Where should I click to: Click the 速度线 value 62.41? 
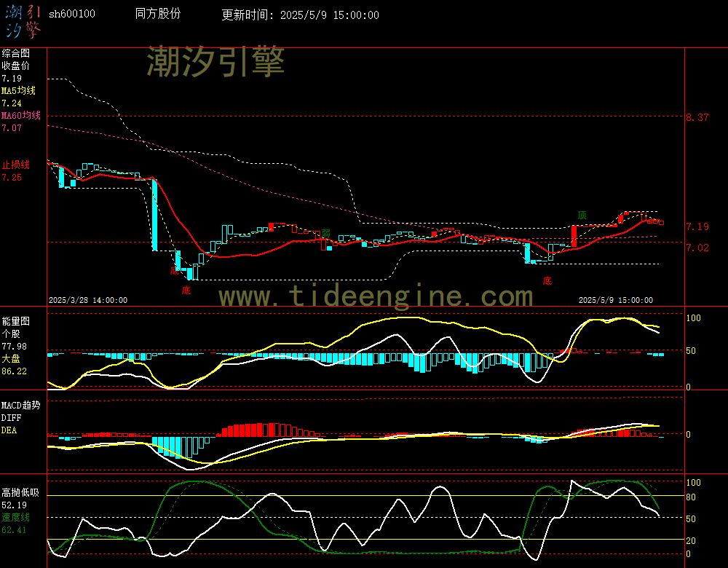tap(15, 530)
